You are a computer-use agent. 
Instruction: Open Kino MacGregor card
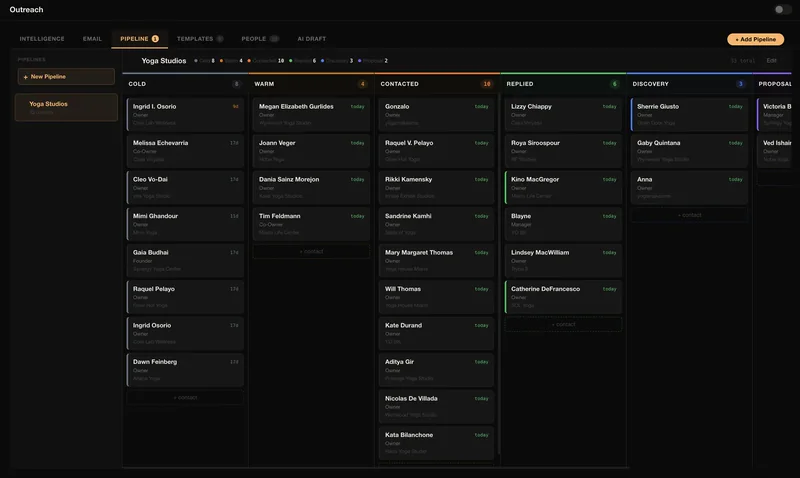click(563, 188)
